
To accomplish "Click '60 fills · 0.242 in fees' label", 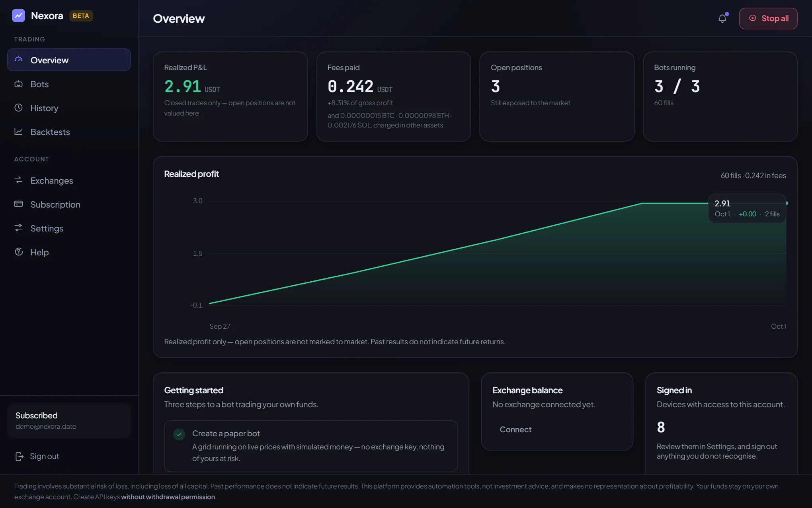I will [753, 175].
